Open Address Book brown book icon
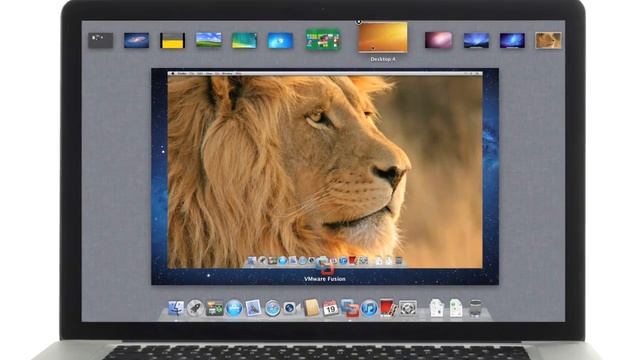The height and width of the screenshot is (360, 640). [x=311, y=308]
